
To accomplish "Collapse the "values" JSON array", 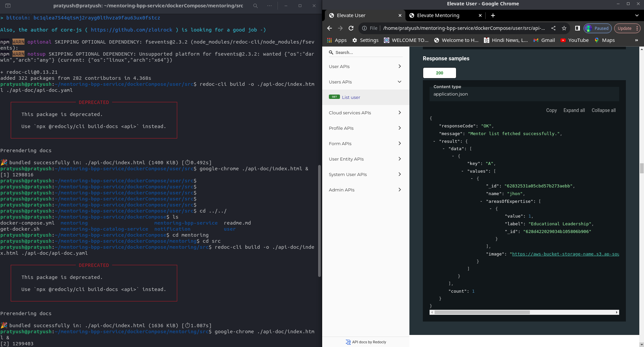I will point(462,171).
